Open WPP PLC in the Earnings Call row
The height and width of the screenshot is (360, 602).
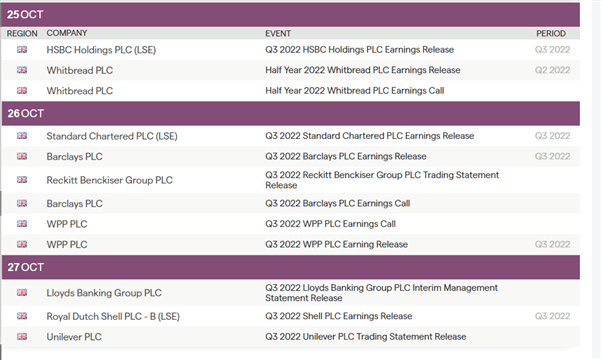coord(67,224)
